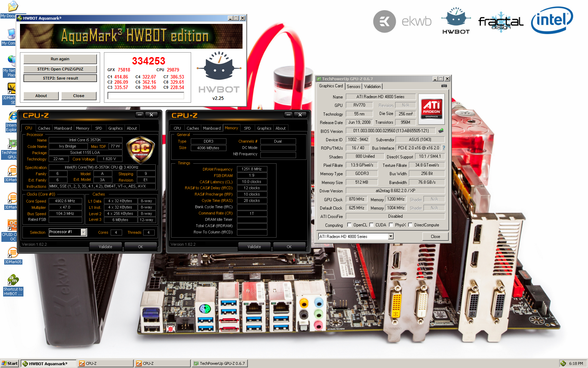Click OK in the left CPU-Z window

click(140, 247)
